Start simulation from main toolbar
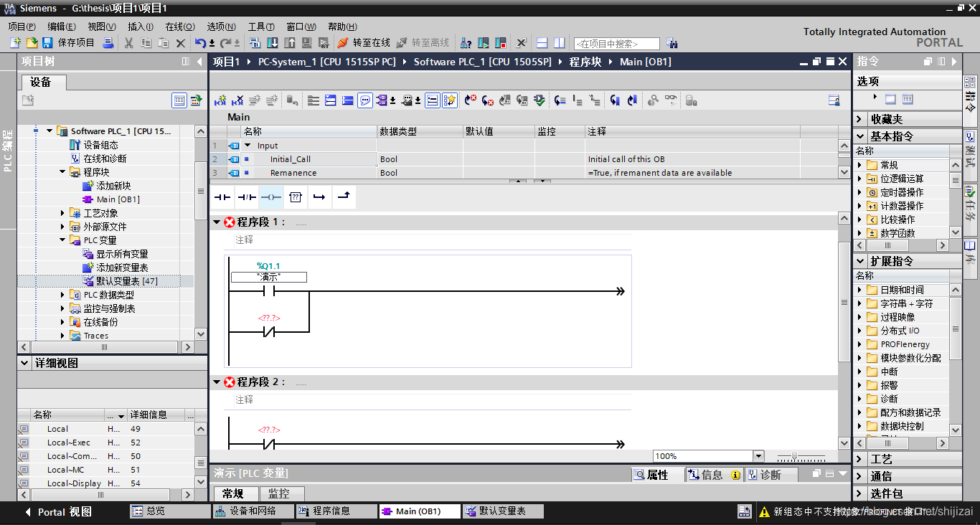The width and height of the screenshot is (980, 525). pyautogui.click(x=307, y=43)
